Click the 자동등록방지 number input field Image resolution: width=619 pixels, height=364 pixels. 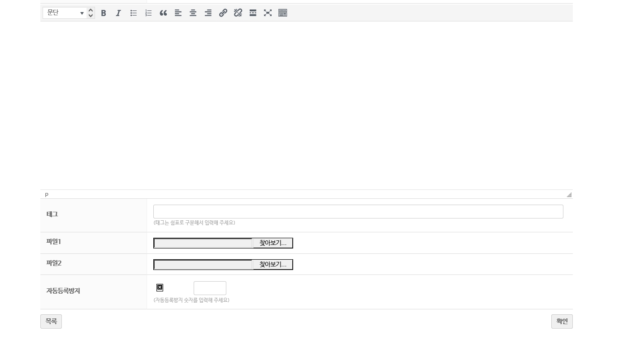pyautogui.click(x=210, y=288)
